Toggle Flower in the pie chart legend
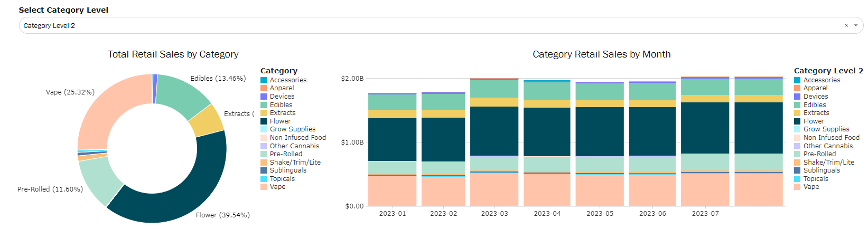Viewport: 868px width, 229px height. [280, 121]
